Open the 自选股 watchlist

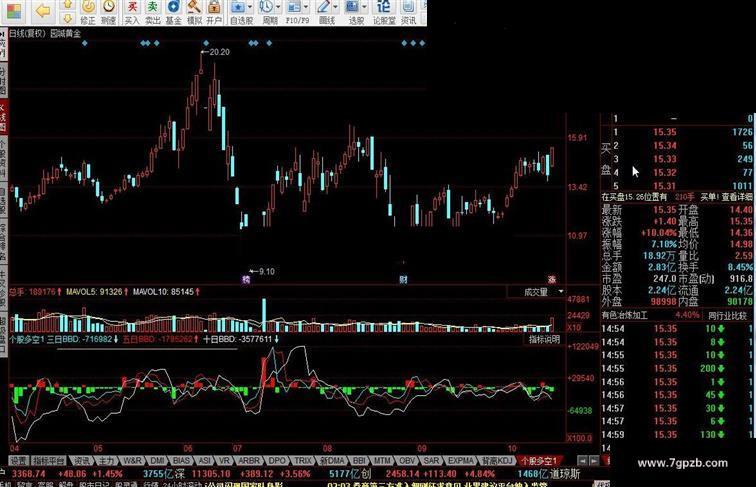(239, 13)
